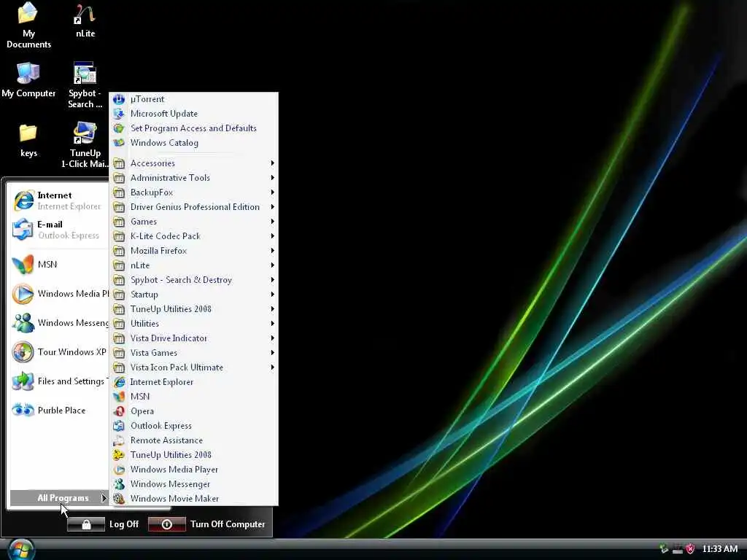Launch Purble Place game
Screen dimensions: 747x560
(x=59, y=410)
